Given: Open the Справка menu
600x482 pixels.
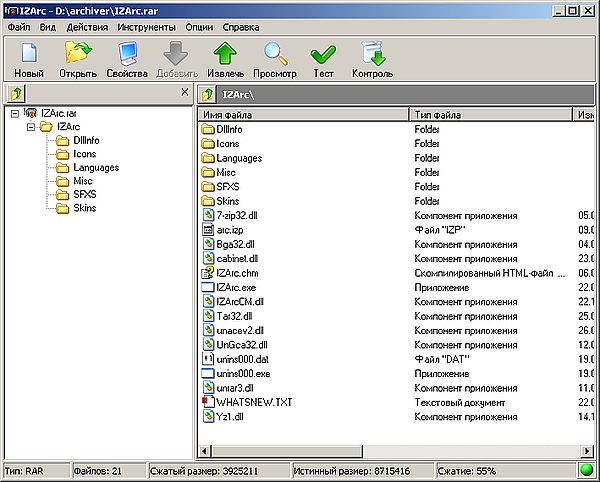Looking at the screenshot, I should [x=241, y=28].
